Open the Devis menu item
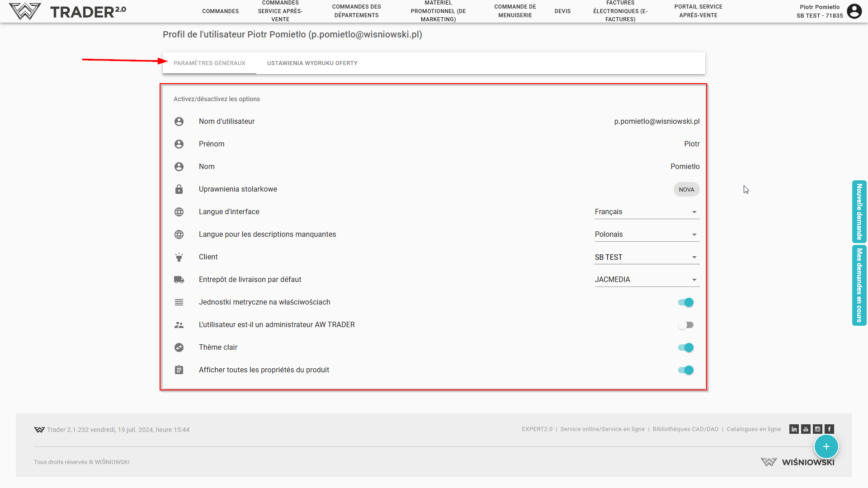The width and height of the screenshot is (868, 488). coord(562,11)
